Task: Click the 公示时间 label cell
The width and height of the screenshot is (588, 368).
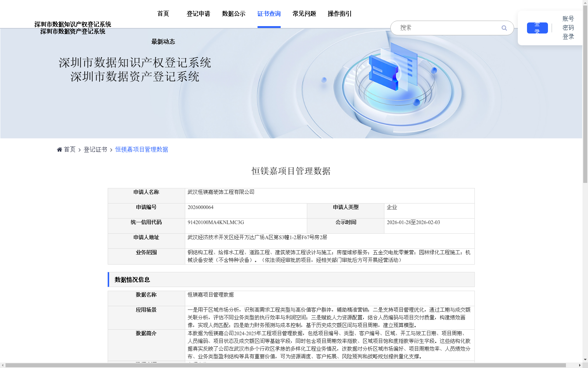Action: pyautogui.click(x=345, y=226)
